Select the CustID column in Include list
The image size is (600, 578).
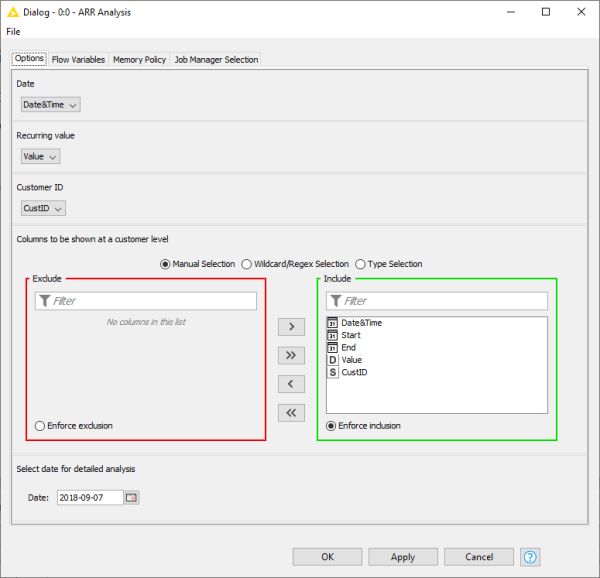click(x=437, y=372)
